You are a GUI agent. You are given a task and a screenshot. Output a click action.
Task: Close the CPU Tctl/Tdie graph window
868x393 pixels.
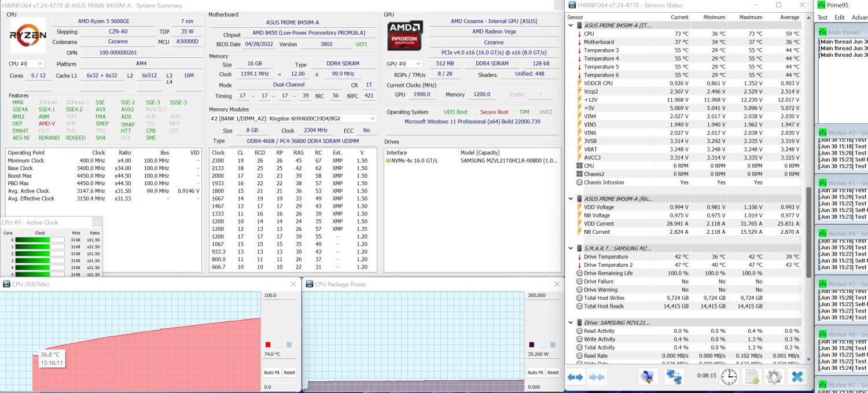point(293,284)
